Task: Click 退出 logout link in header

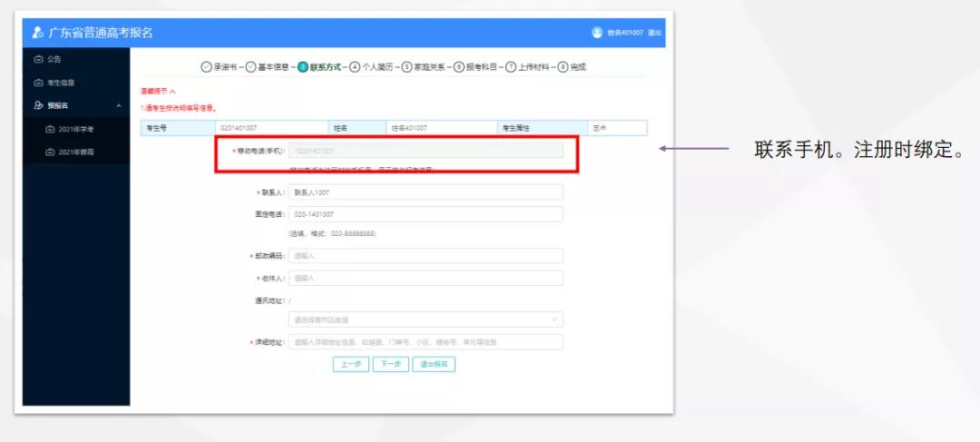Action: coord(654,33)
